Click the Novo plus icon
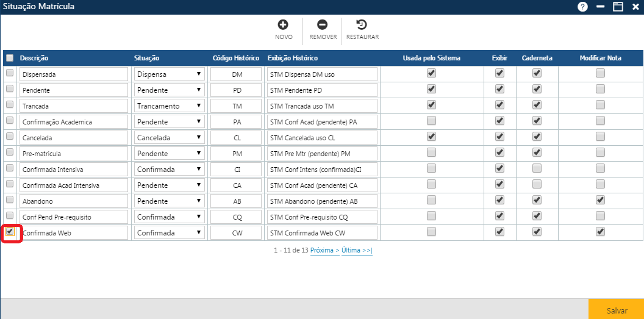 coord(283,25)
